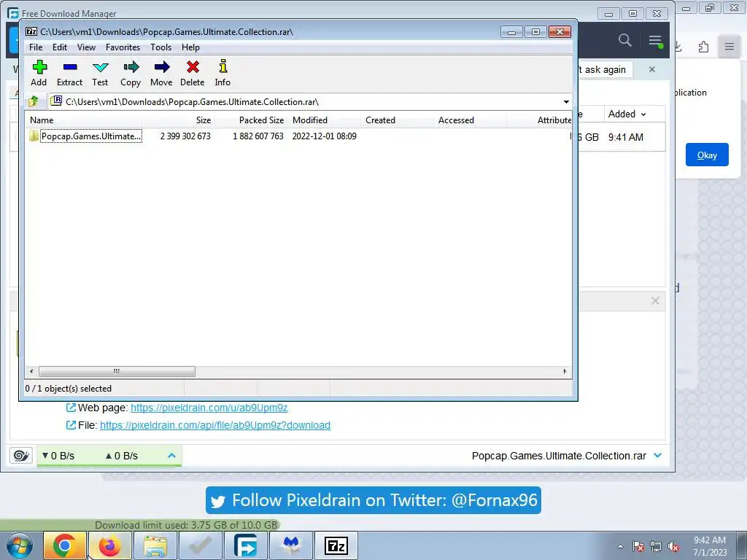This screenshot has width=747, height=560.
Task: Expand the address bar path dropdown
Action: tap(566, 102)
